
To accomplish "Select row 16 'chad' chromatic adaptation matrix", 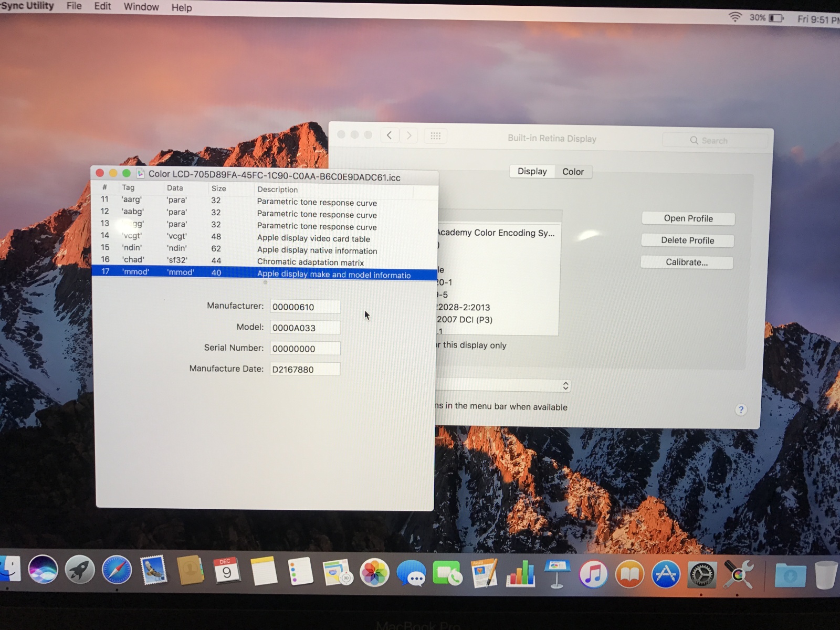I will pos(265,260).
